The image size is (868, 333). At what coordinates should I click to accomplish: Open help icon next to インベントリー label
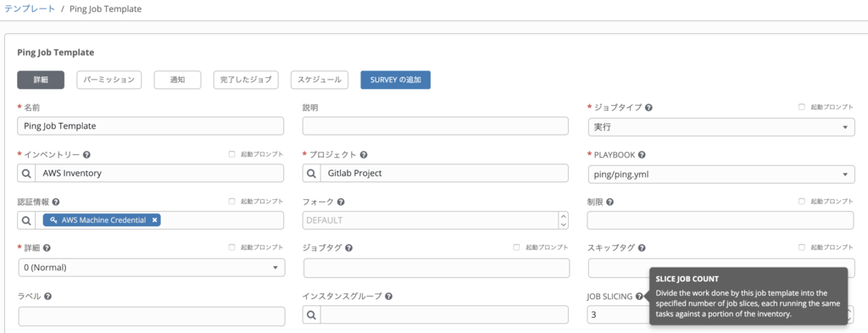(87, 155)
